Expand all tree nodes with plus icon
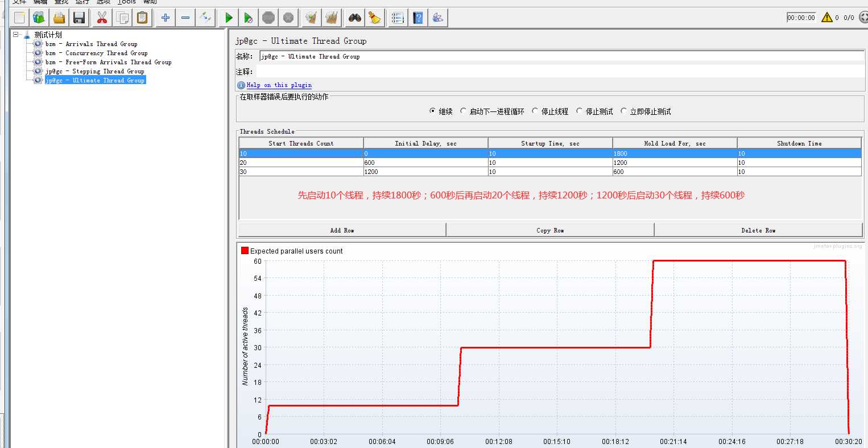 tap(166, 18)
